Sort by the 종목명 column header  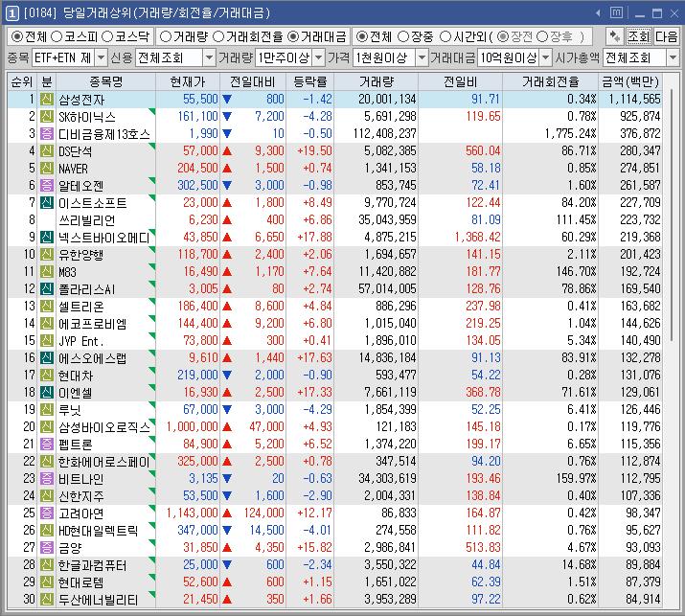pyautogui.click(x=105, y=81)
